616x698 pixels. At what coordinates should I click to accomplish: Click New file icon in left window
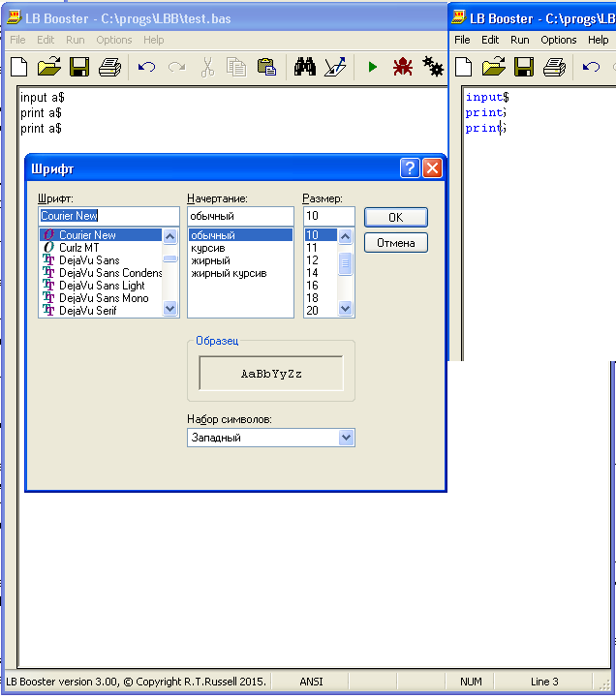click(18, 67)
